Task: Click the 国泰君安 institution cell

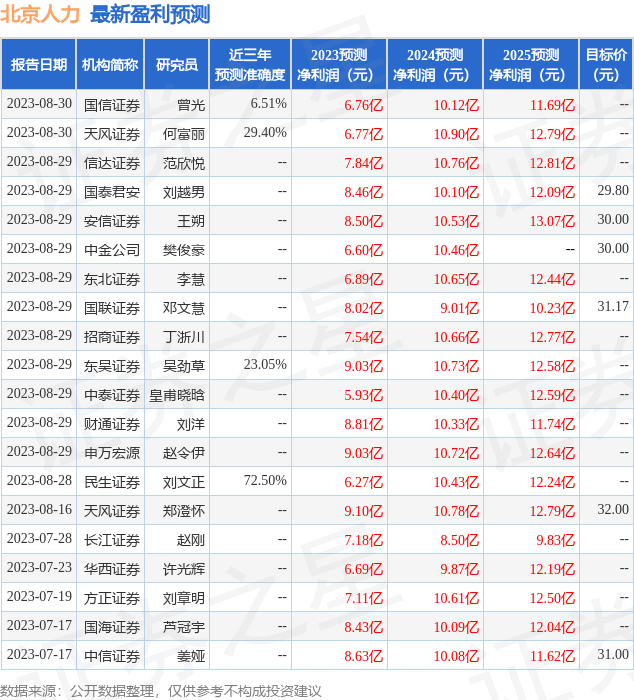Action: (x=112, y=192)
